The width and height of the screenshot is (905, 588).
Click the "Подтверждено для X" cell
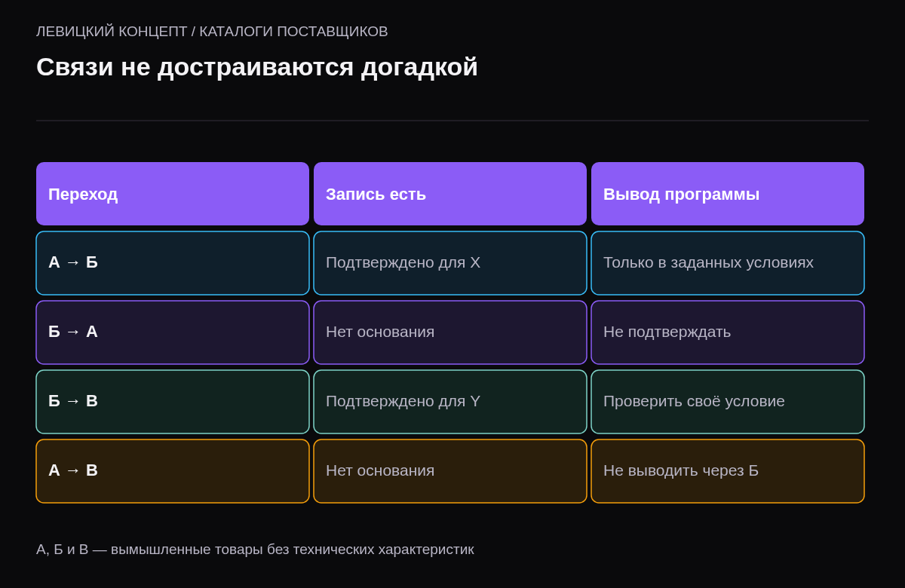click(450, 263)
